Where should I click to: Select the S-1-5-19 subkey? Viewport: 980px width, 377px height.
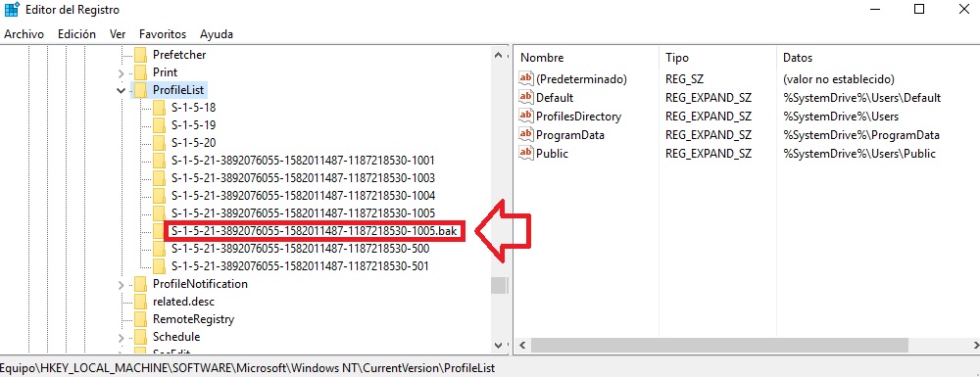[x=193, y=124]
